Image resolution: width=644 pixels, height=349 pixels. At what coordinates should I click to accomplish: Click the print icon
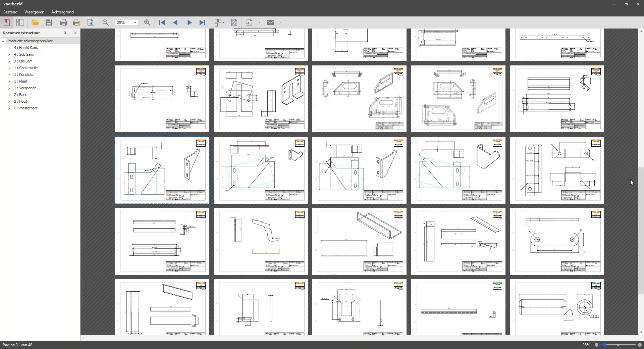[63, 22]
